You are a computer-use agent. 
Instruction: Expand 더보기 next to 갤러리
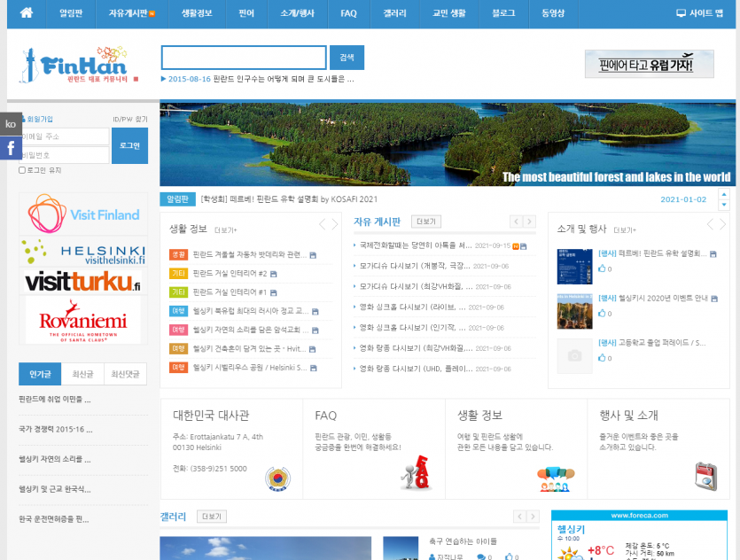click(x=213, y=517)
